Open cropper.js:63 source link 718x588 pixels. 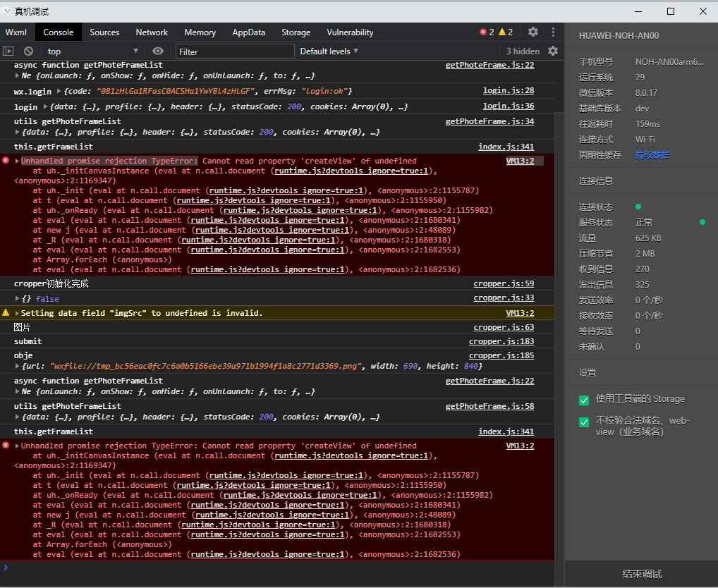[x=504, y=328]
